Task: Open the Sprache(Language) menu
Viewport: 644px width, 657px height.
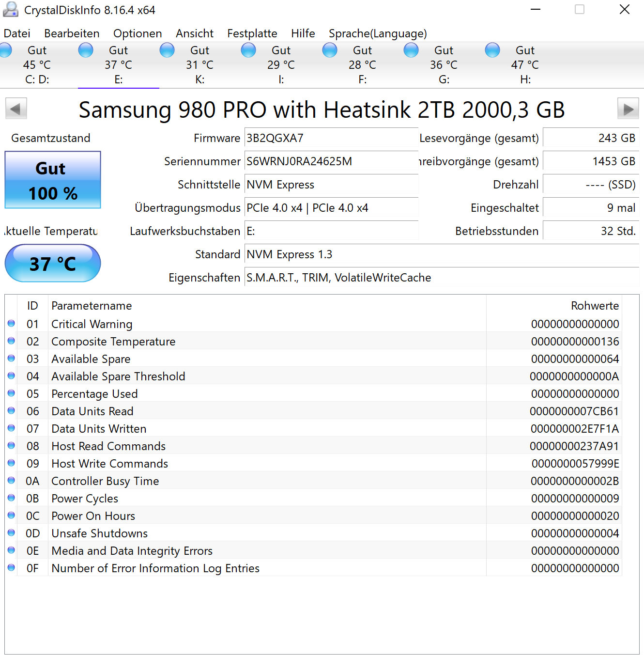Action: [378, 33]
